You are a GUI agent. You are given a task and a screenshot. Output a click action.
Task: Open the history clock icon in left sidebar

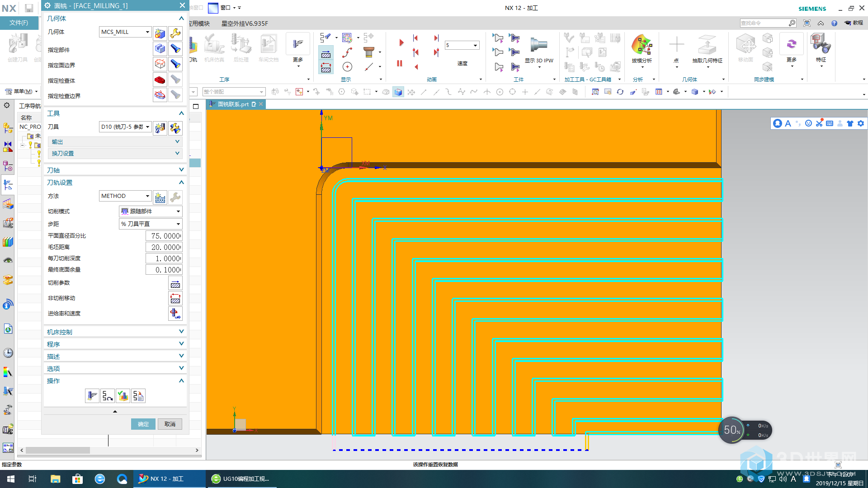8,353
